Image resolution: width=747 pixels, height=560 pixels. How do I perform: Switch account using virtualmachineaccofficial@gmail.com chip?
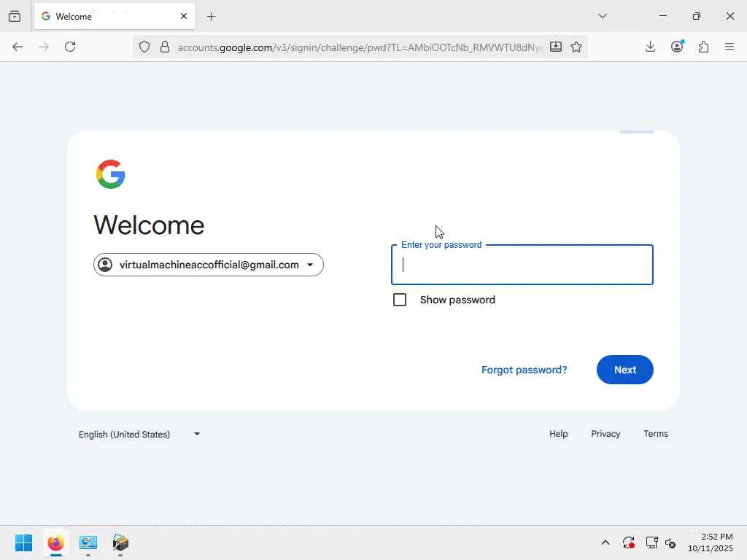click(209, 265)
